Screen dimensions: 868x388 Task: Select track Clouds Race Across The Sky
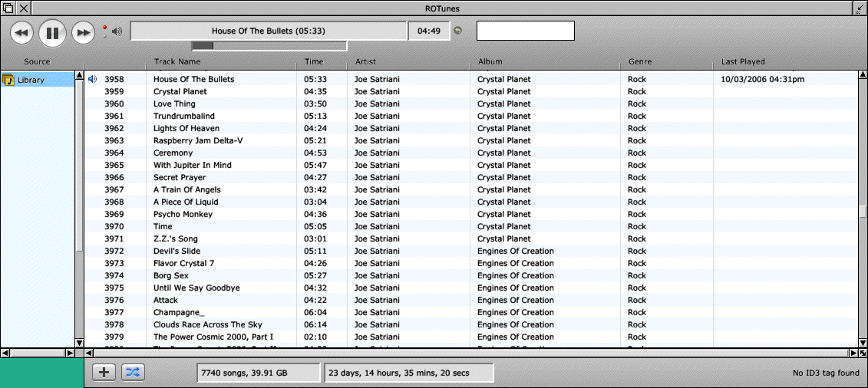click(x=207, y=324)
